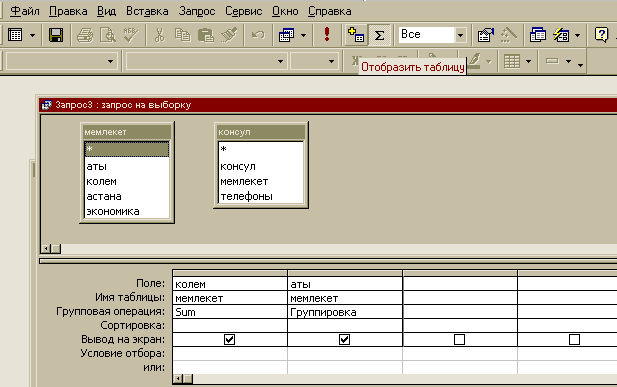617x387 pixels.
Task: Click the Print icon
Action: 85,35
